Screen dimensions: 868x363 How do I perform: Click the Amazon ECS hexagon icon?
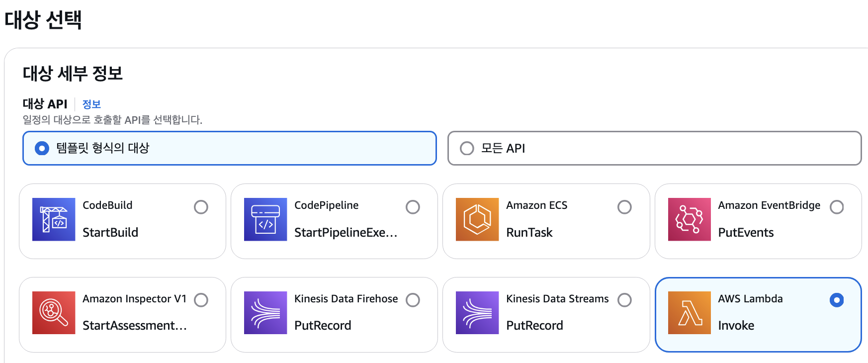(477, 219)
